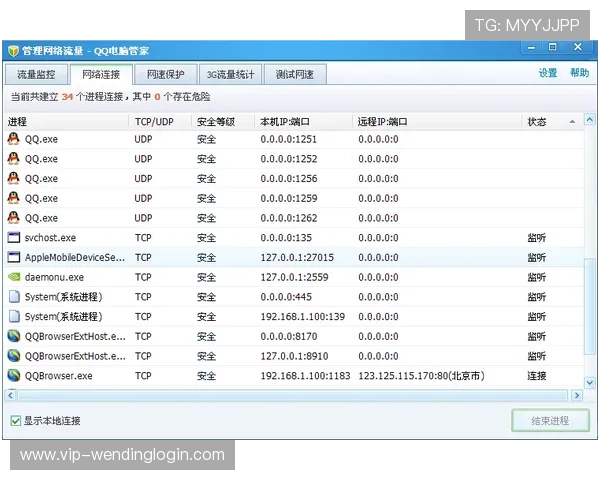This screenshot has height=480, width=600.
Task: Click the horizontal scrollbar left arrow
Action: click(11, 395)
